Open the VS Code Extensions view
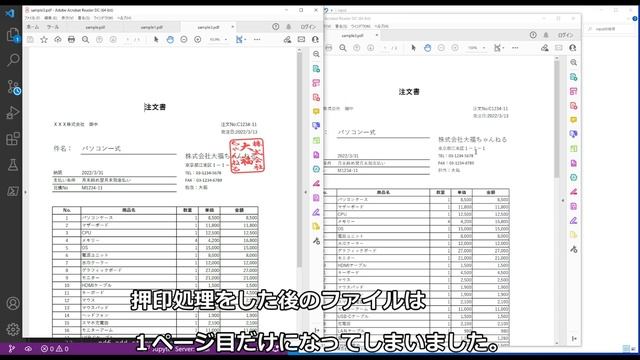640x360 pixels. (x=13, y=139)
